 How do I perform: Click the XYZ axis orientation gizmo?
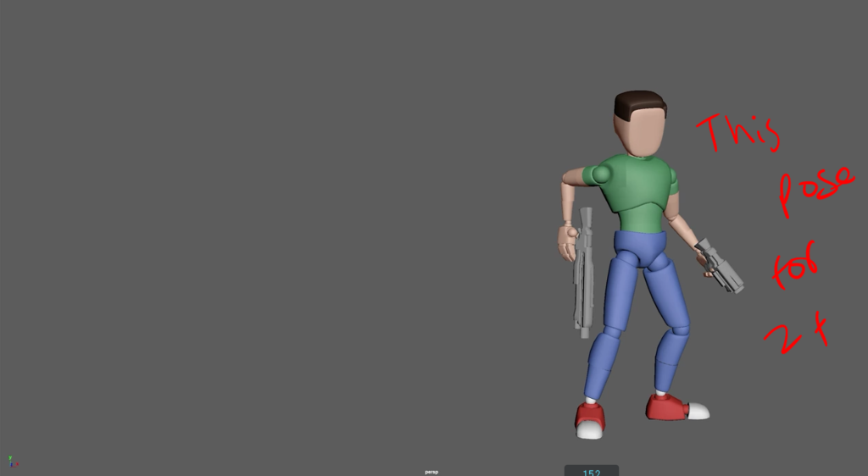click(13, 461)
